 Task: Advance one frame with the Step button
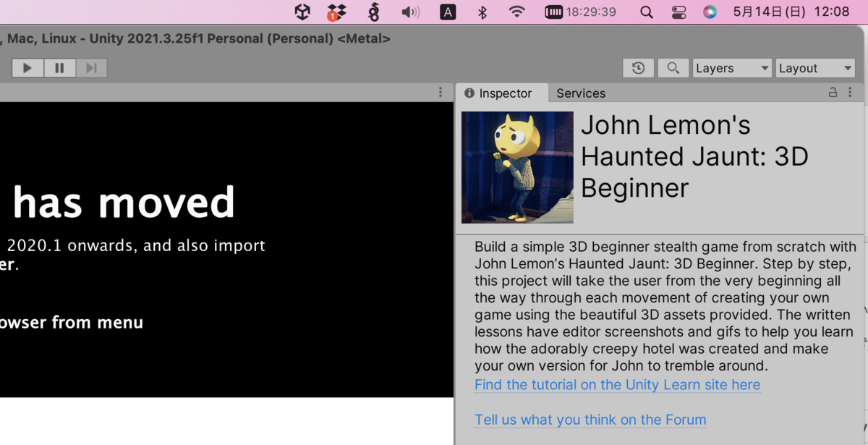point(91,68)
